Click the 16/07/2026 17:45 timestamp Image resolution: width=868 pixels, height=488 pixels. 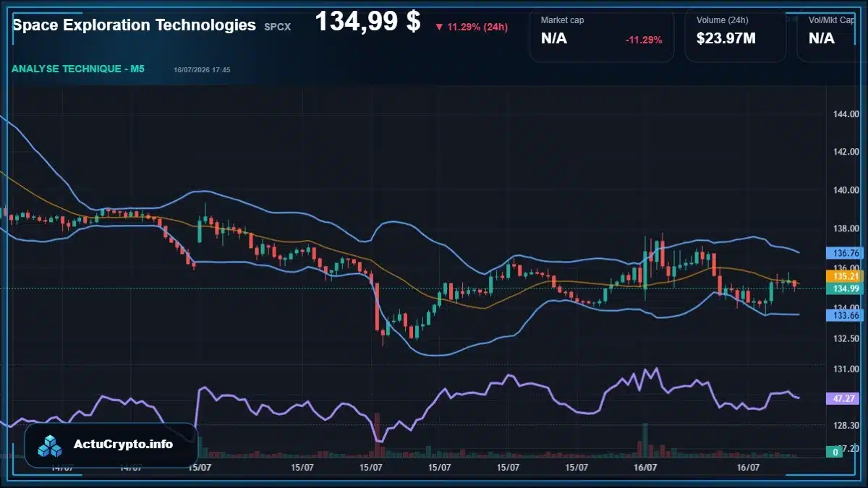202,70
